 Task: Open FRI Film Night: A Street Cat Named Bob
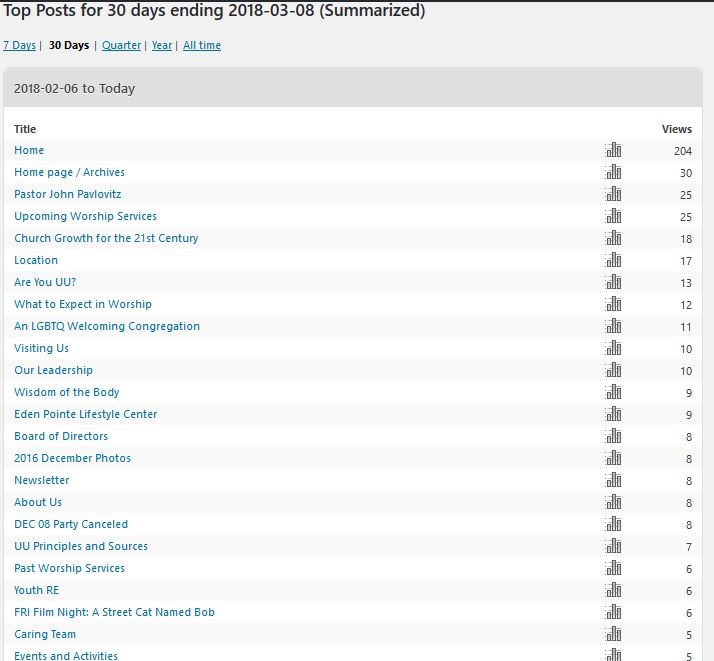coord(114,612)
